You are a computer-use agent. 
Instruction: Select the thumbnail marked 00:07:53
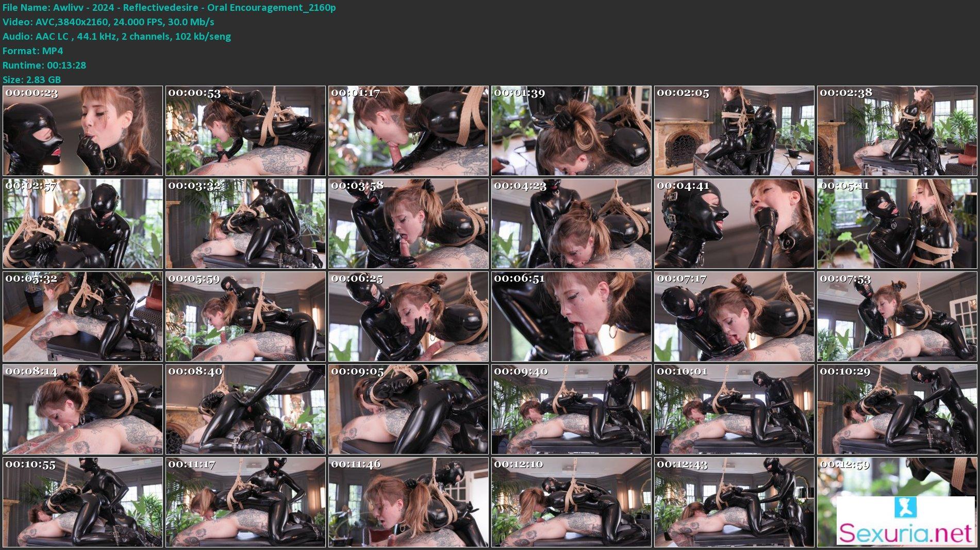click(897, 317)
